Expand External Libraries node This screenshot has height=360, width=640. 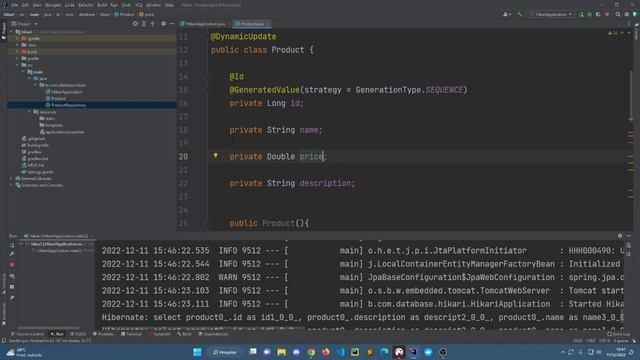(12, 178)
